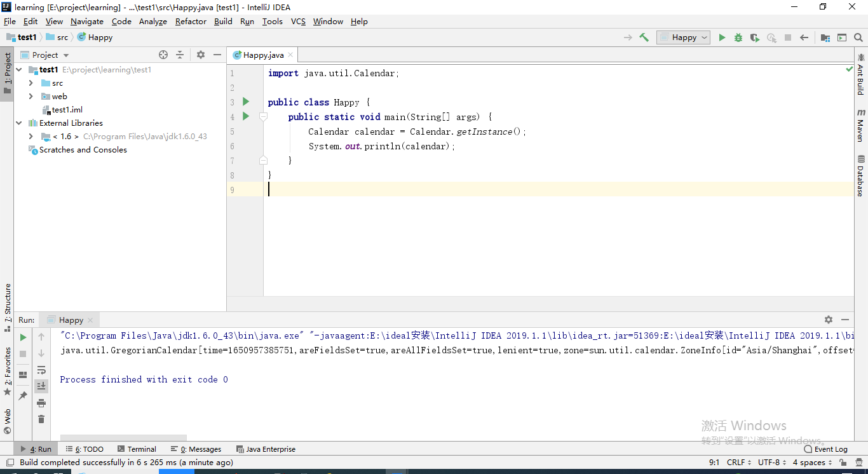Run Happy with the top toolbar Run icon
The image size is (868, 474).
722,37
